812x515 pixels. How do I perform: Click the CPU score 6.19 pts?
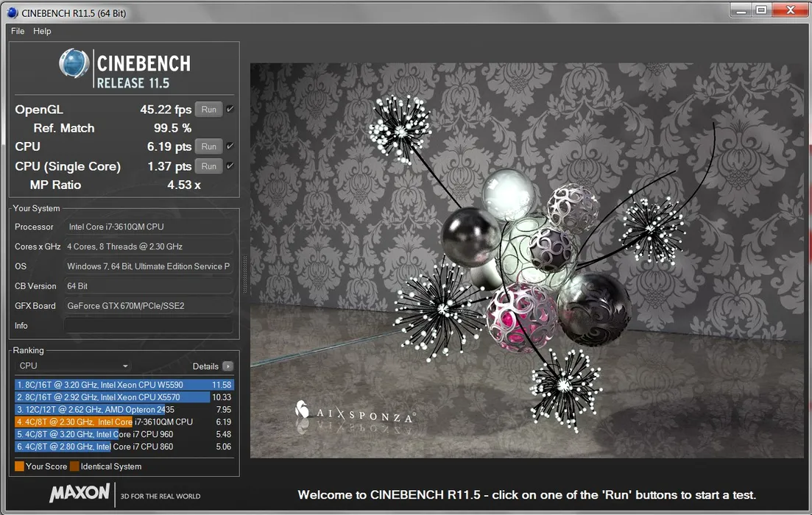[x=169, y=146]
